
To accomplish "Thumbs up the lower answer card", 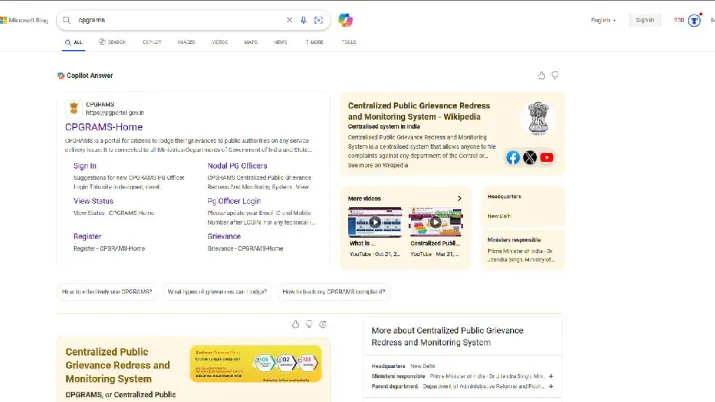I will click(x=295, y=324).
